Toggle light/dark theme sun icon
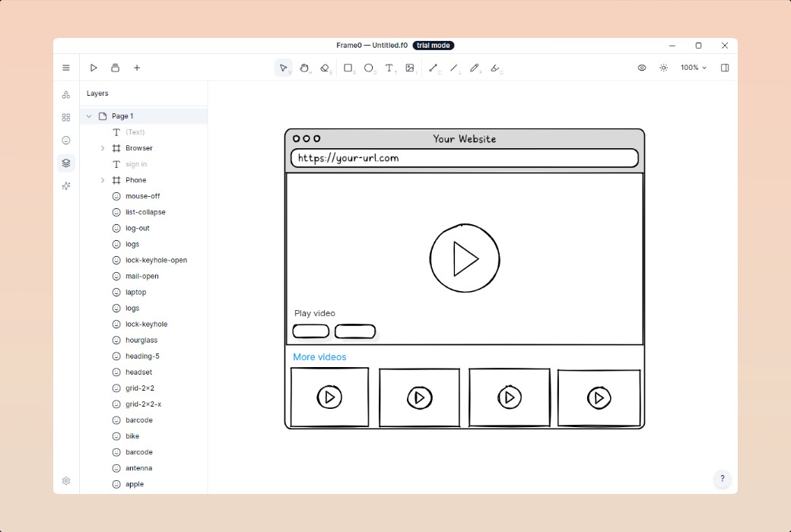The image size is (791, 532). coord(663,68)
